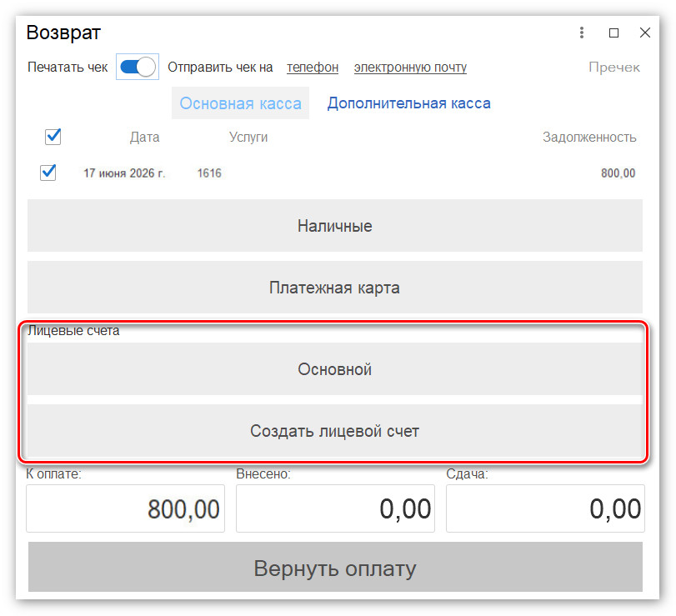
Task: Switch to Дополнительная касса tab
Action: click(408, 103)
